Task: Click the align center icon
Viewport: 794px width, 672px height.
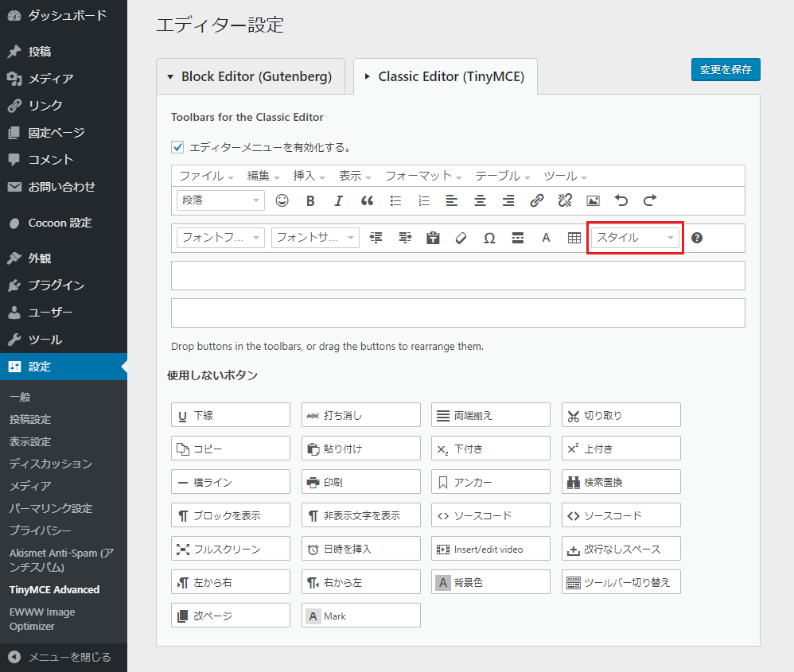Action: [x=480, y=201]
